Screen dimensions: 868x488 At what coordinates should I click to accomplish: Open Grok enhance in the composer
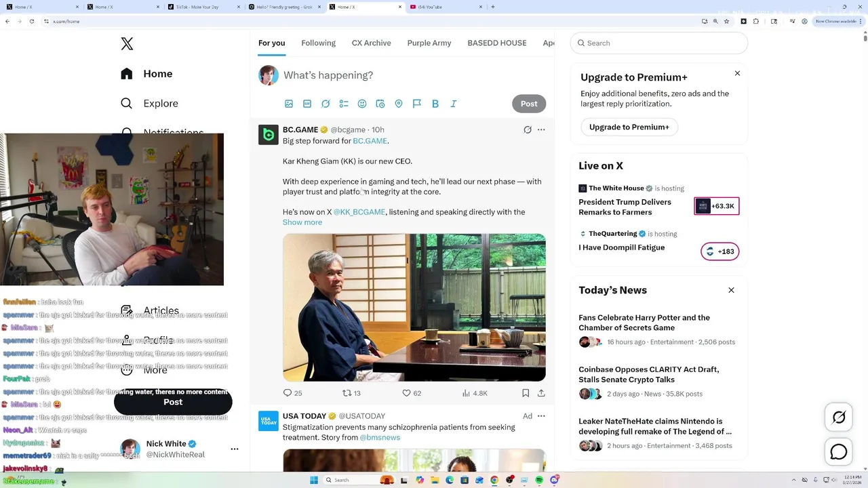pos(325,104)
